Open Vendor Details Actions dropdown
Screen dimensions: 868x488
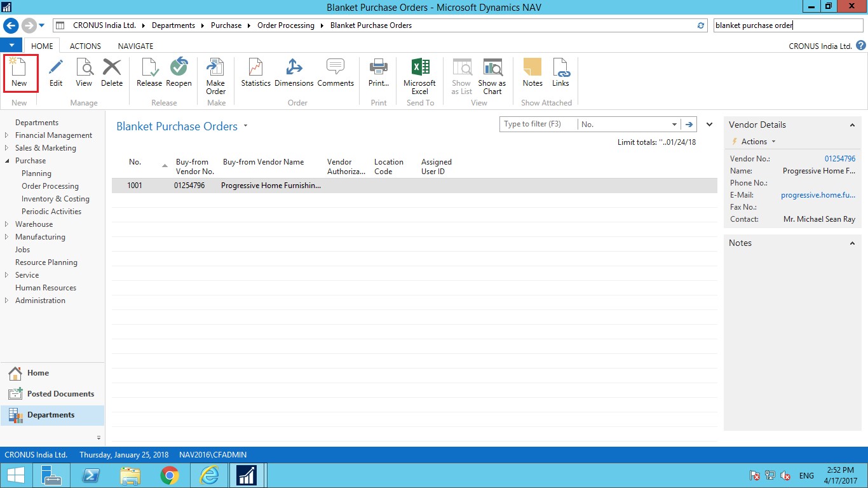[x=758, y=142]
